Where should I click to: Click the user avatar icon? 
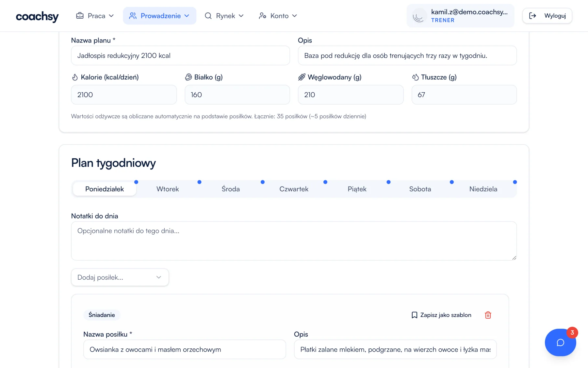(x=418, y=16)
